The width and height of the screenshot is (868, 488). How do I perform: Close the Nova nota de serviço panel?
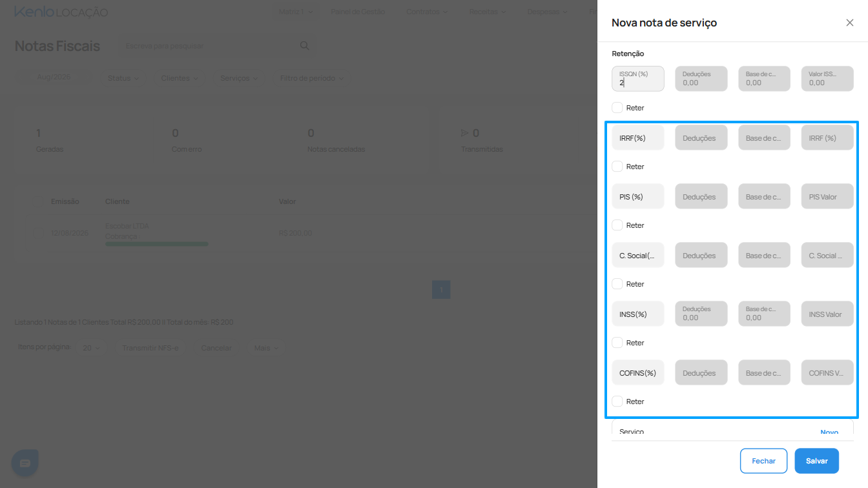point(849,23)
